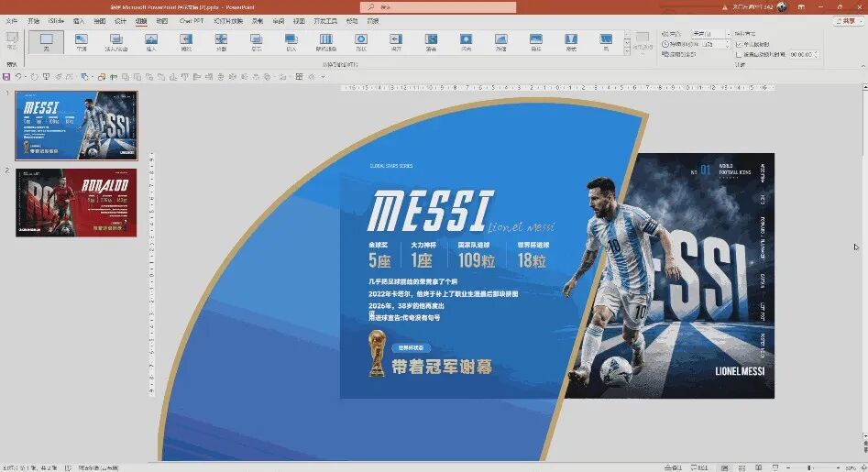Apply the 闪光 (Flash) transition
The height and width of the screenshot is (472, 868).
point(467,42)
